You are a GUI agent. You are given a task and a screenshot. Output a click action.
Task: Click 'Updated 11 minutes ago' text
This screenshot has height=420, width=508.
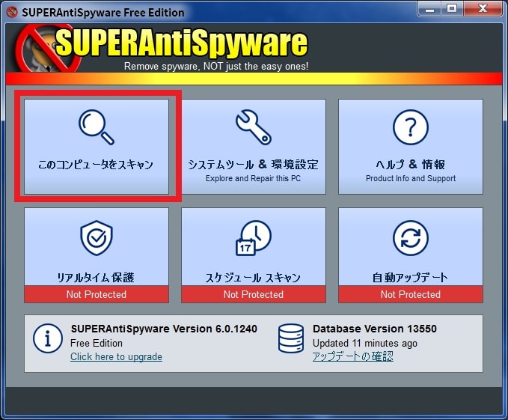pos(365,343)
